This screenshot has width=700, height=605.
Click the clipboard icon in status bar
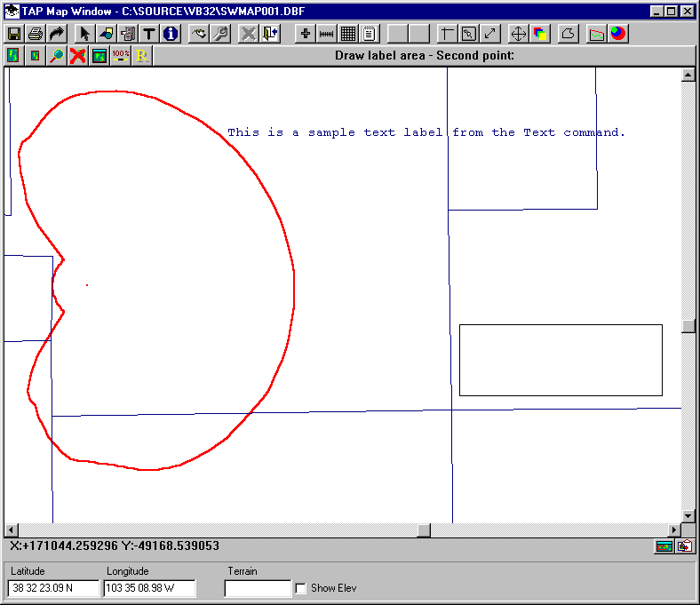pyautogui.click(x=684, y=546)
